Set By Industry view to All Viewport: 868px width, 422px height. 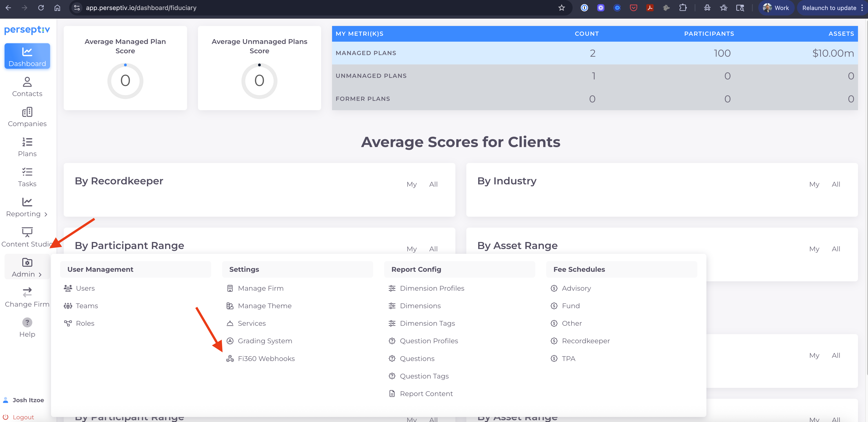(836, 184)
